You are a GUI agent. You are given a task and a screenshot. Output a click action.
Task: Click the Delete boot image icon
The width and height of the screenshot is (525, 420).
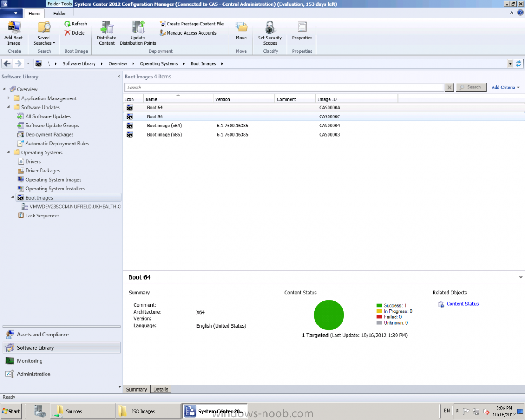click(x=68, y=33)
